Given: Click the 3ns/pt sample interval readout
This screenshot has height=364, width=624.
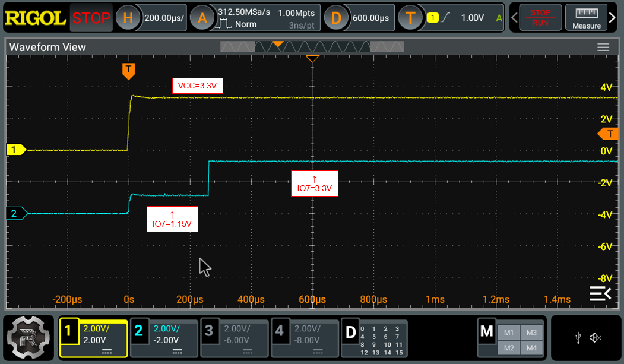Looking at the screenshot, I should pyautogui.click(x=301, y=26).
